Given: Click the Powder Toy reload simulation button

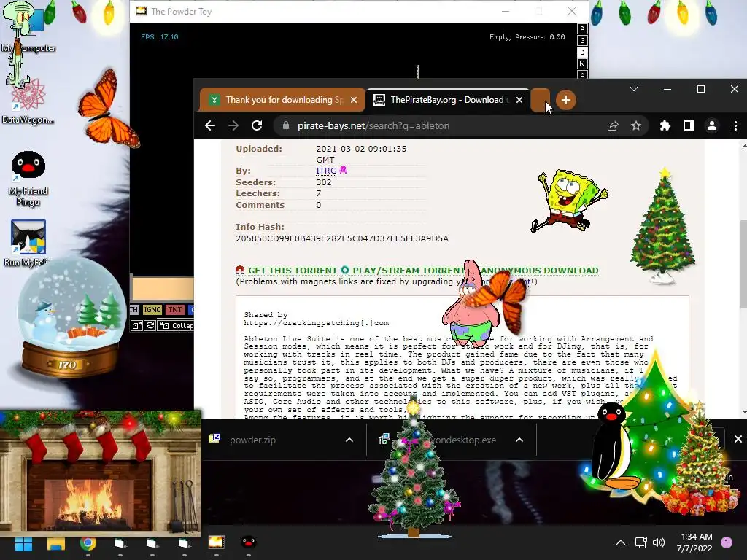Looking at the screenshot, I should coord(150,326).
